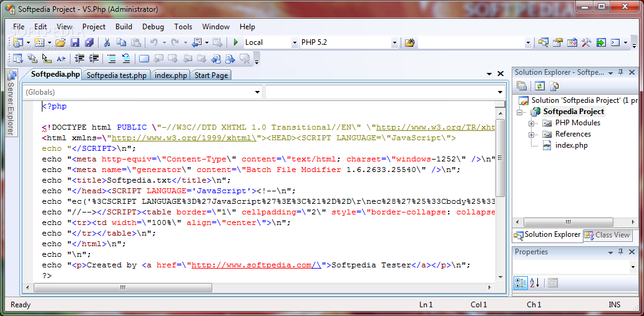This screenshot has width=644, height=316.
Task: Click the http://www.softpedia.com/ link in code
Action: click(256, 265)
